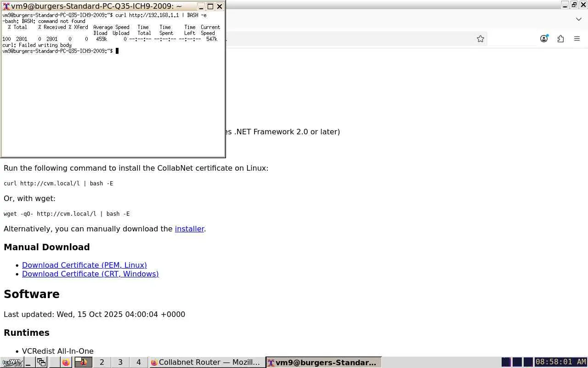Image resolution: width=588 pixels, height=368 pixels.
Task: Click the wget -qO- command text
Action: coord(67,213)
